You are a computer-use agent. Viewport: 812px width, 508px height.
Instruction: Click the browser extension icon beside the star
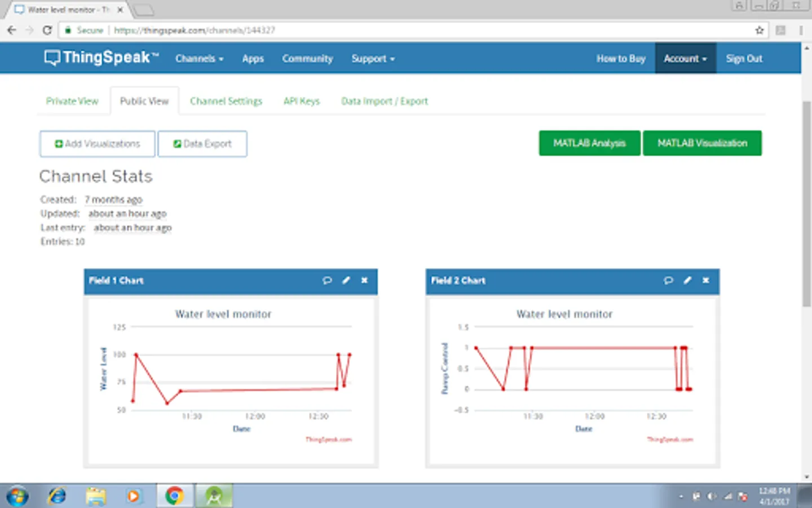[780, 30]
